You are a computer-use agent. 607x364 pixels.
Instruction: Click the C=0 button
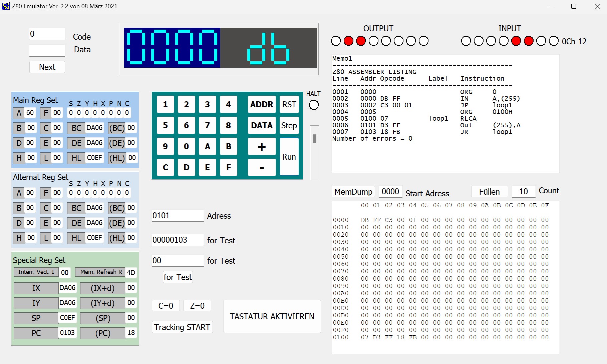click(166, 306)
